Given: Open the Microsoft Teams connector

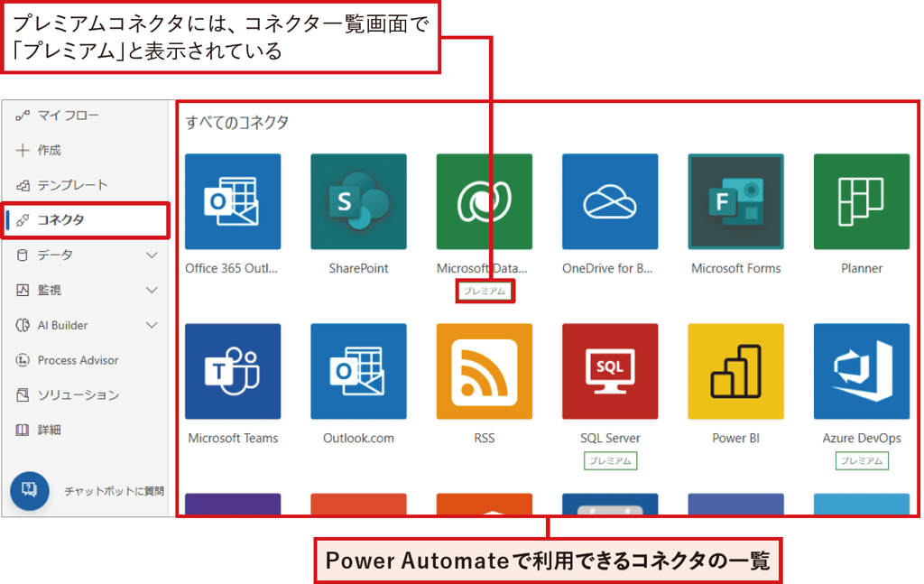Looking at the screenshot, I should point(233,371).
